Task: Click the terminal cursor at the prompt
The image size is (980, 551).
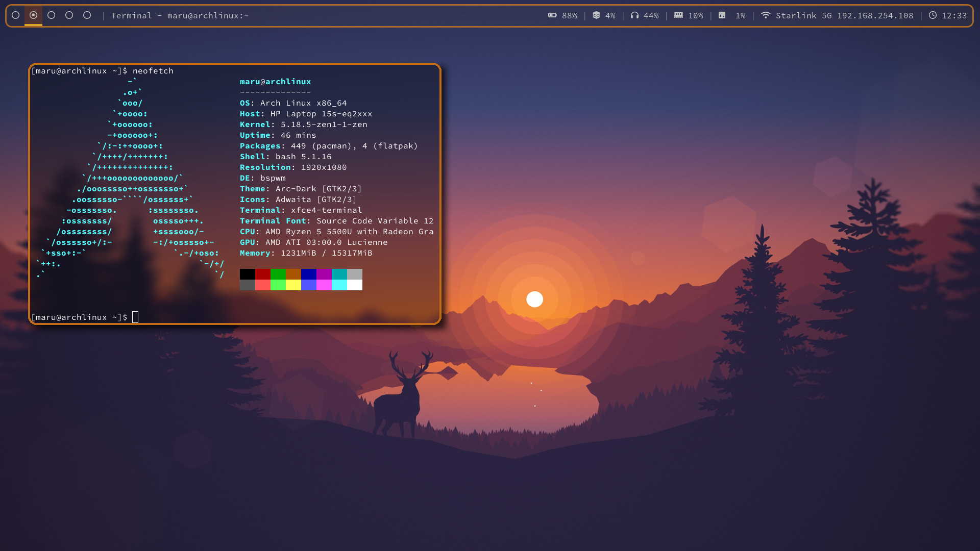Action: (135, 317)
